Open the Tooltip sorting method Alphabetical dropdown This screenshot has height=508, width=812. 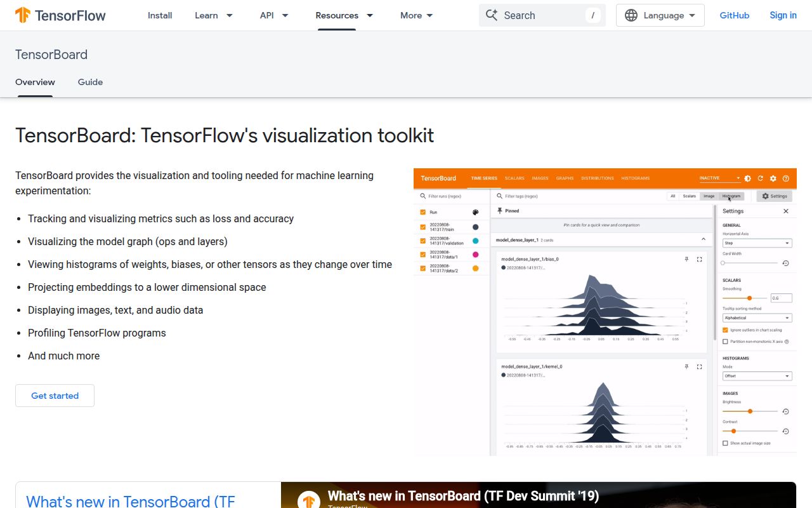(x=757, y=318)
